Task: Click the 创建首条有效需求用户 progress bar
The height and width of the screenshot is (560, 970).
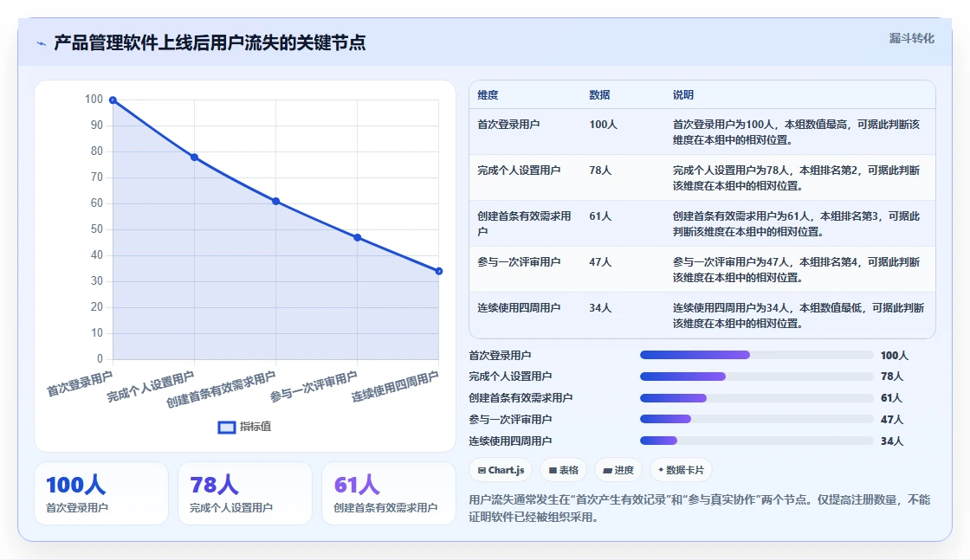Action: pos(757,398)
